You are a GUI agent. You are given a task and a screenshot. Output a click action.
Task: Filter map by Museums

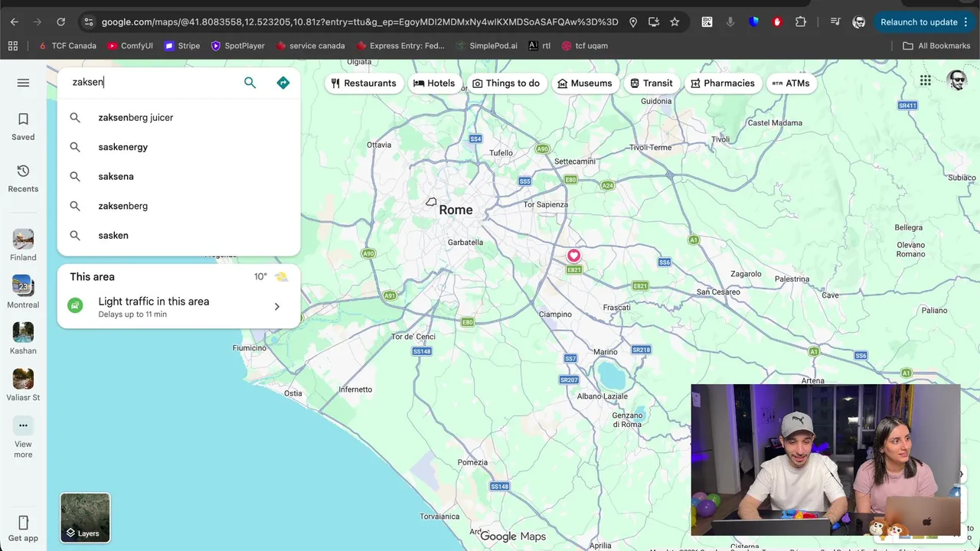pyautogui.click(x=585, y=83)
